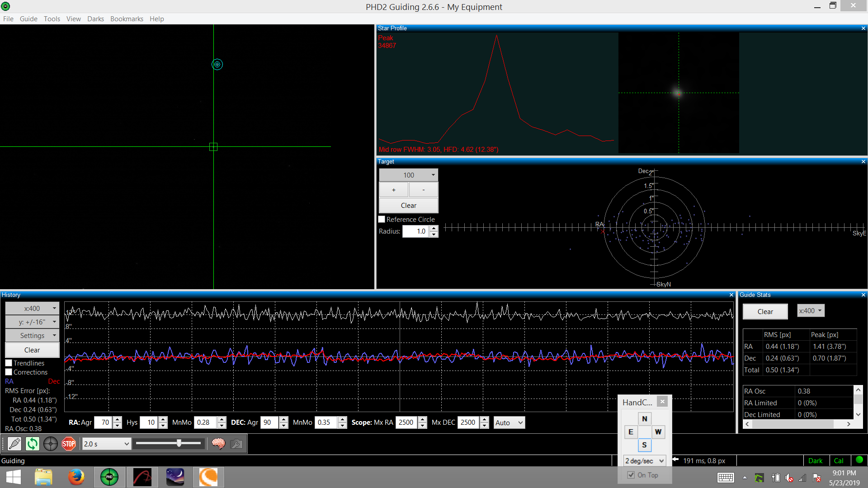Click Clear in Guide Stats panel
This screenshot has width=868, height=488.
[765, 311]
